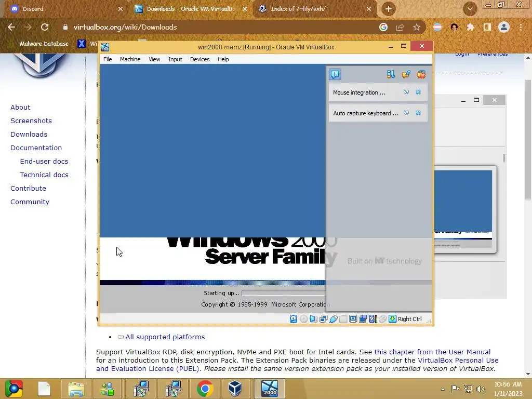Open the Malware Database bookmark
This screenshot has height=399, width=532.
point(44,44)
